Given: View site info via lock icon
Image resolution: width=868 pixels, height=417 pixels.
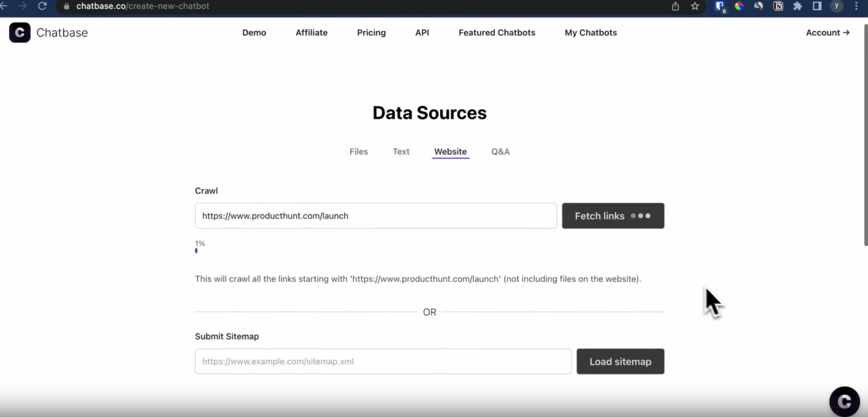Looking at the screenshot, I should (x=66, y=6).
